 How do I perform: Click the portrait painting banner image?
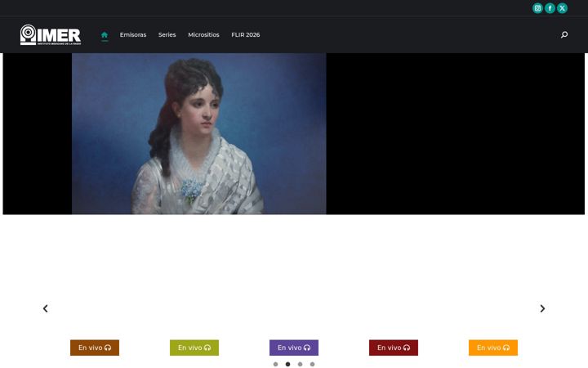point(198,133)
